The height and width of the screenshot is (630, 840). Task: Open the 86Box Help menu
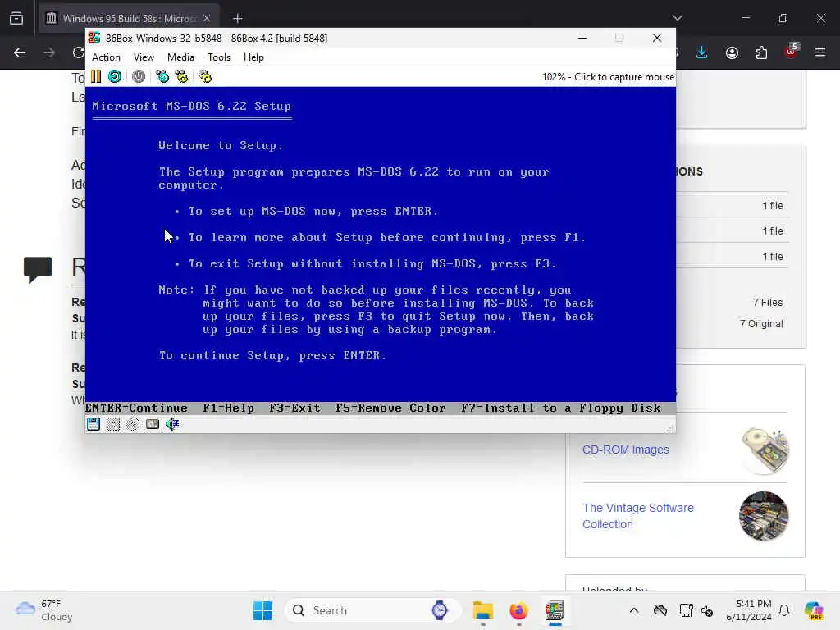pos(253,57)
